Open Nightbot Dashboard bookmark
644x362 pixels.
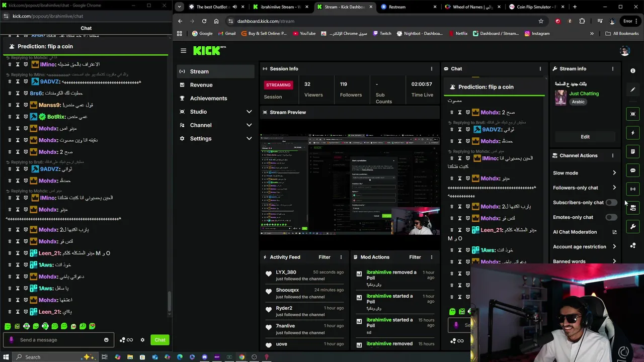[420, 34]
